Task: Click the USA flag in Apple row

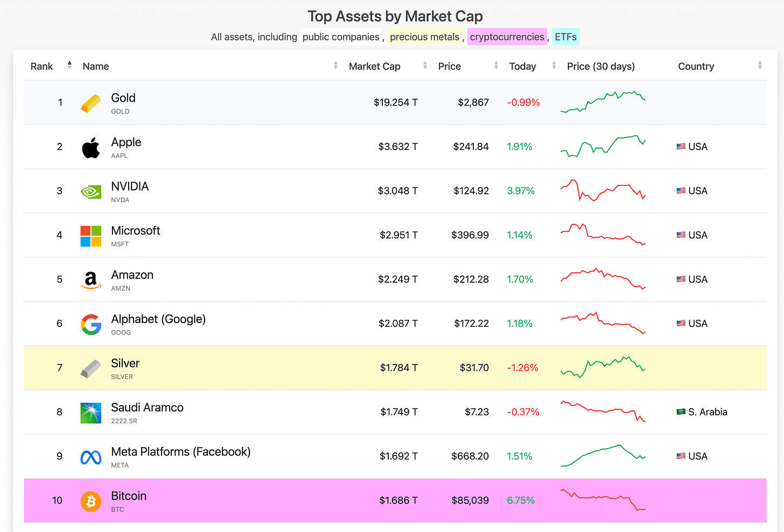Action: [681, 146]
